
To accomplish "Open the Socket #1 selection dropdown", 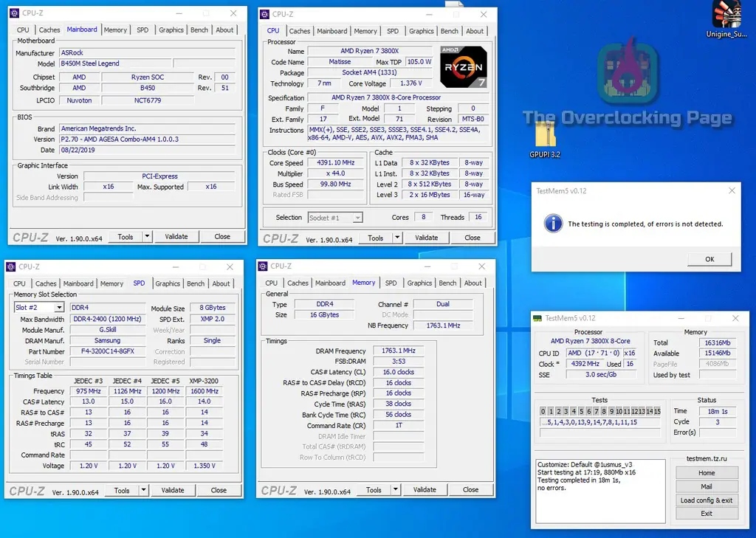I will pyautogui.click(x=357, y=218).
